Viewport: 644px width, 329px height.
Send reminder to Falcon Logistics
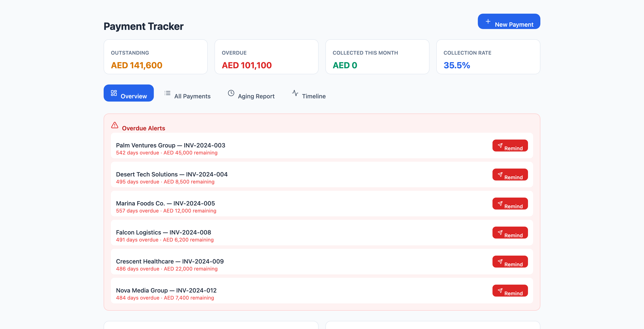(x=510, y=232)
